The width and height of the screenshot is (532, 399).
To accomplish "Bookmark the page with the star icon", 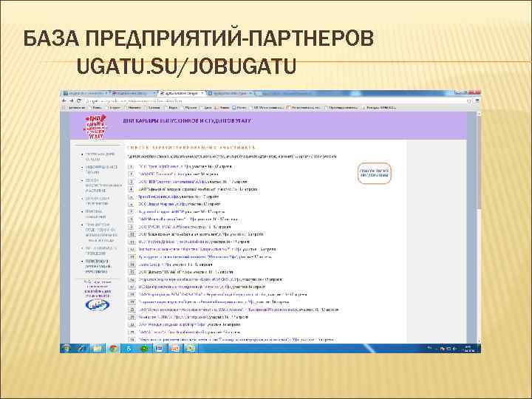I will pos(470,100).
